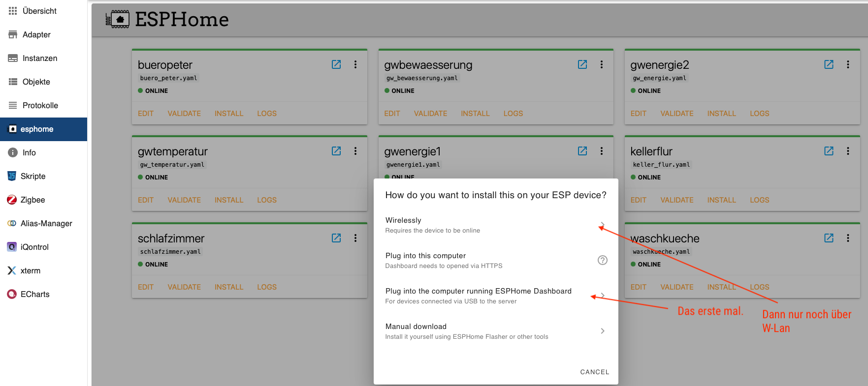868x386 pixels.
Task: Click INSTALL on gwenergie2 card
Action: [x=722, y=114]
